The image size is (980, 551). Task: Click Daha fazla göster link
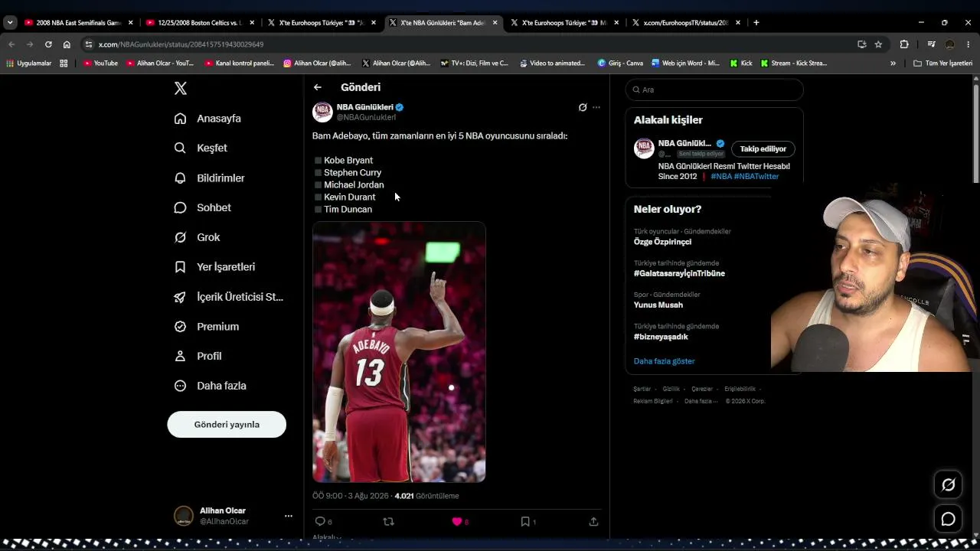coord(665,361)
